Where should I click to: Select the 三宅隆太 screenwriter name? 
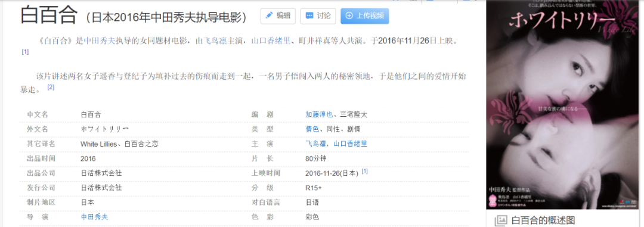[x=354, y=114]
